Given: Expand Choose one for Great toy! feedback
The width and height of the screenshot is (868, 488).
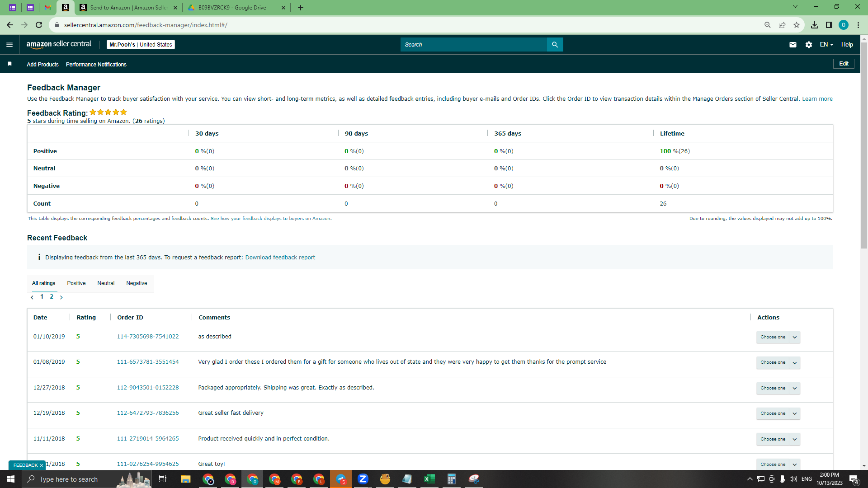Looking at the screenshot, I should pyautogui.click(x=778, y=465).
